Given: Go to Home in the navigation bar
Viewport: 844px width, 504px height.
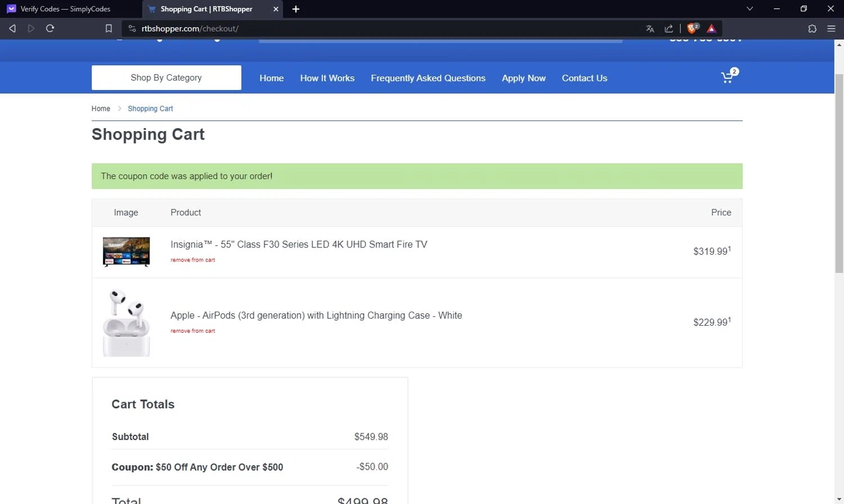Looking at the screenshot, I should point(271,78).
